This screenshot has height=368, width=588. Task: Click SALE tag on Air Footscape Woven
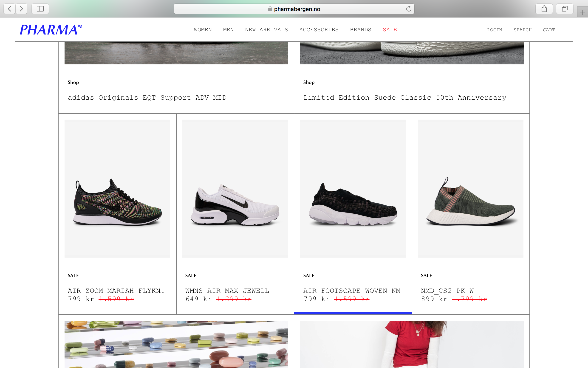(x=309, y=276)
